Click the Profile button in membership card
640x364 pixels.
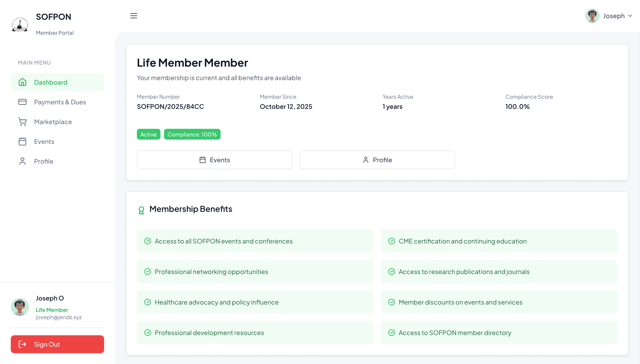coord(377,160)
